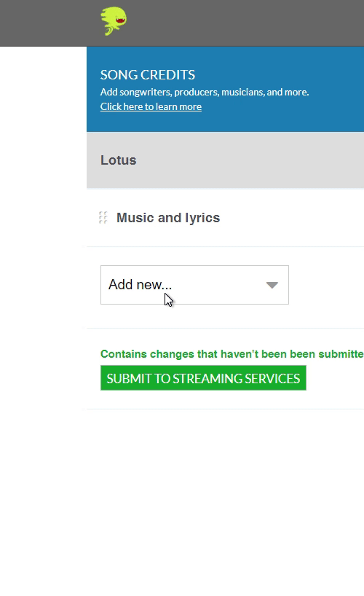This screenshot has height=596, width=364.
Task: Grab the drag handle beside Music and lyrics
Action: click(x=103, y=218)
